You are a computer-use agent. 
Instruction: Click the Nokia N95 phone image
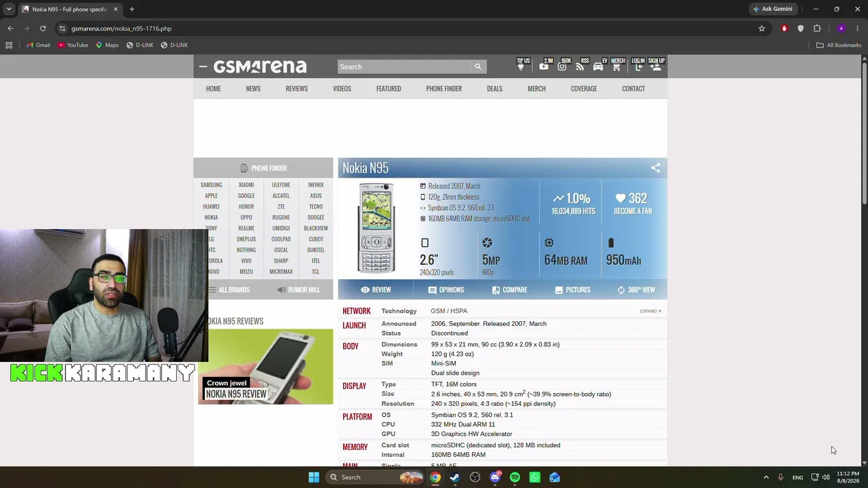pyautogui.click(x=376, y=228)
